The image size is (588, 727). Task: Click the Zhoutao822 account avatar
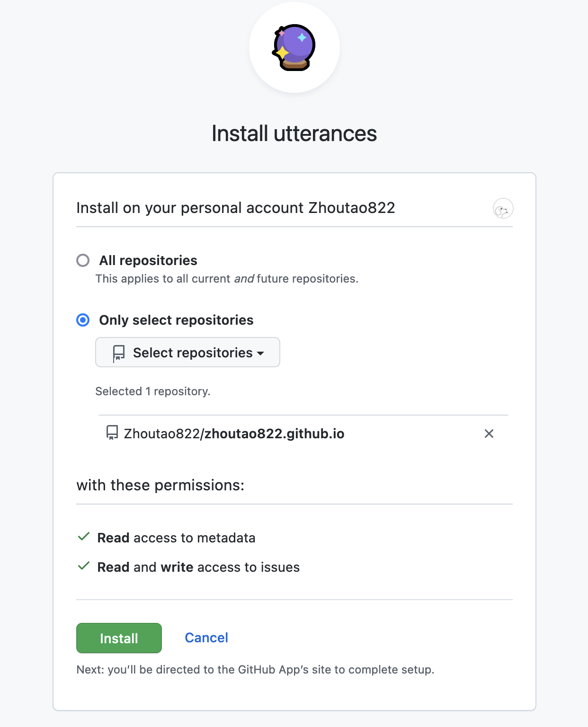pos(503,208)
